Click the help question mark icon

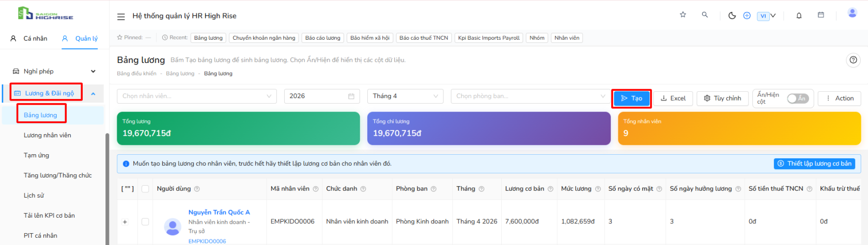(x=853, y=60)
